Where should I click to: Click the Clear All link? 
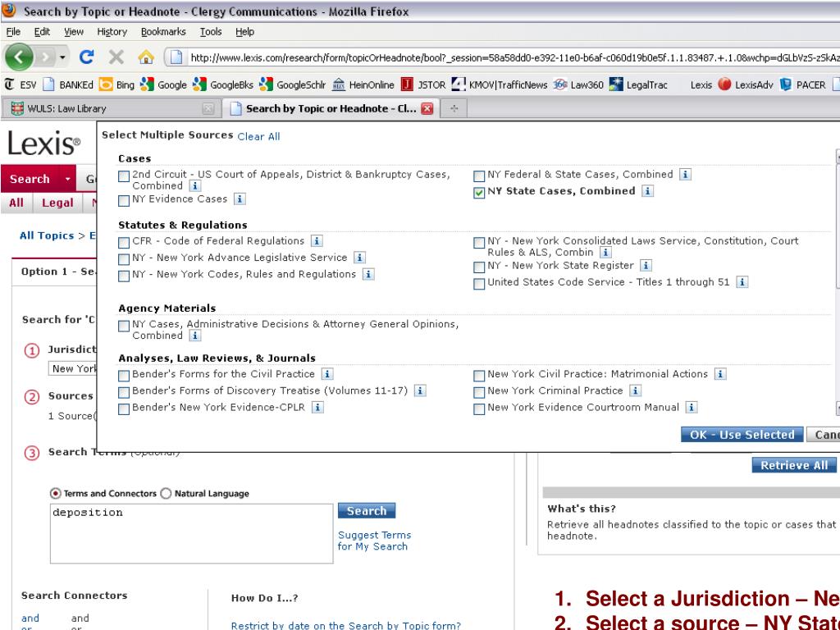tap(258, 137)
